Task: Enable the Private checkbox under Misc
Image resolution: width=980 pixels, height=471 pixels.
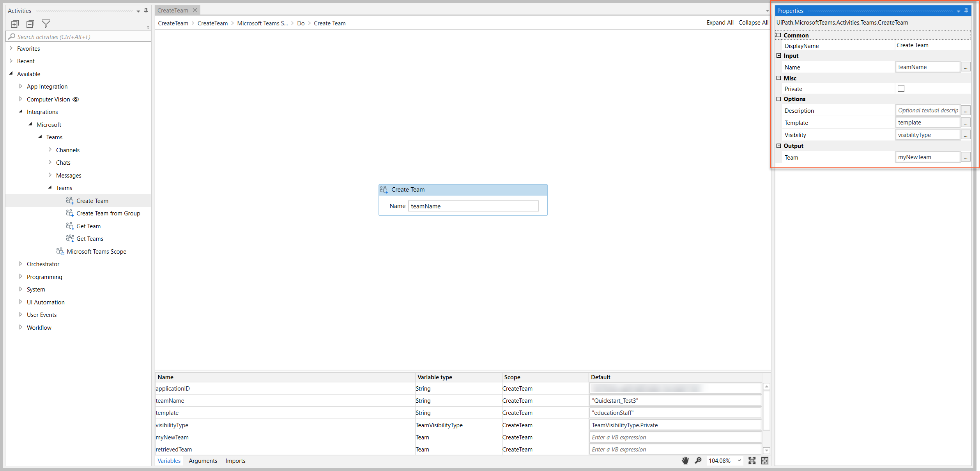Action: tap(901, 88)
